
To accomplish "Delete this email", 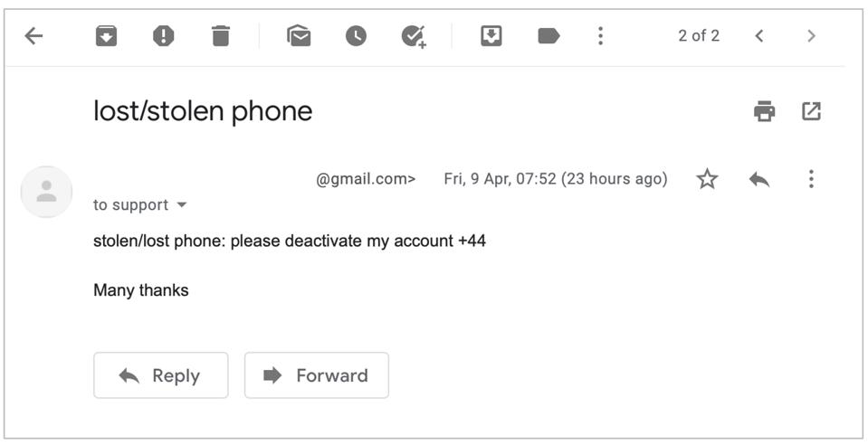I will tap(221, 36).
